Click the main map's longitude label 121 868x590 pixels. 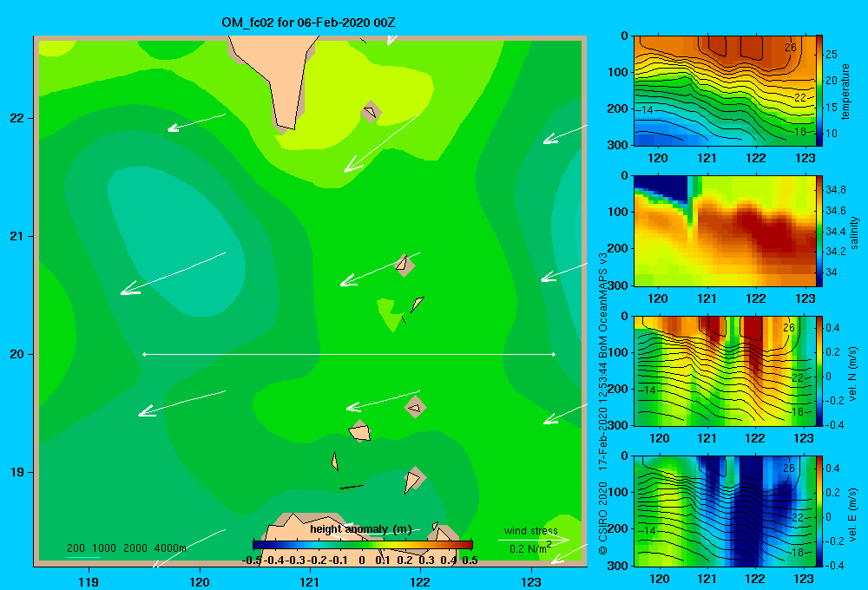pyautogui.click(x=310, y=582)
